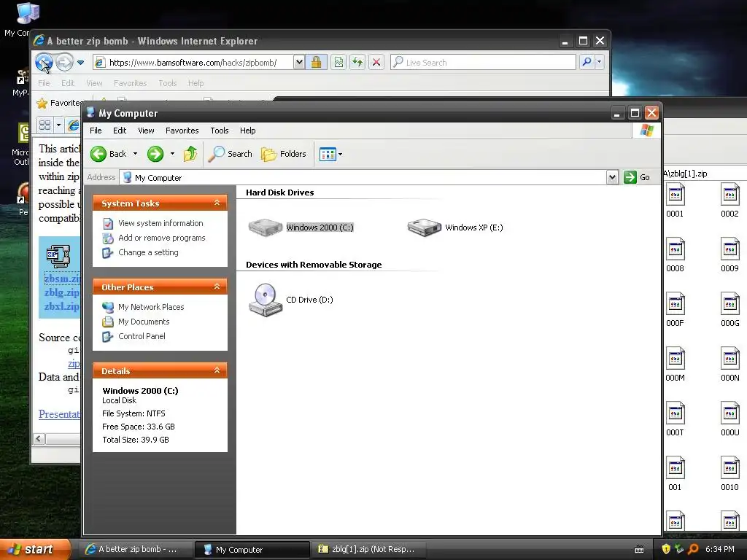Select the Windows 2000 (C:) drive icon
The image size is (747, 560).
tap(266, 227)
